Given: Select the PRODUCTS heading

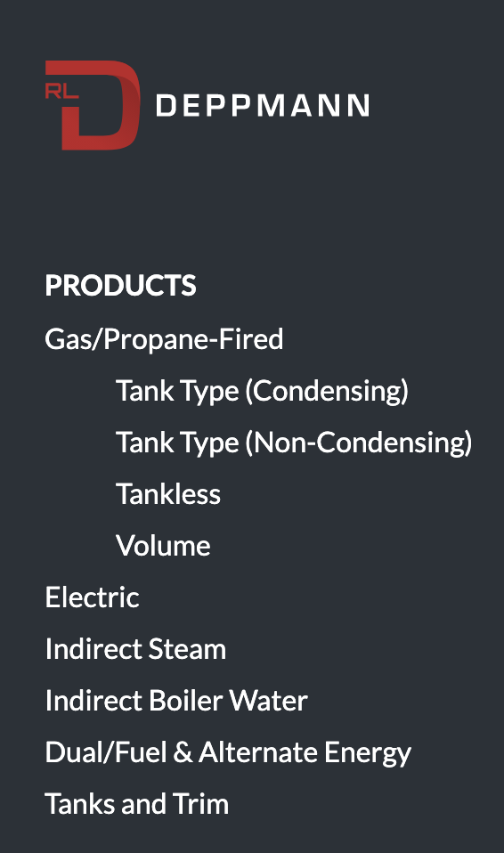Looking at the screenshot, I should click(120, 286).
